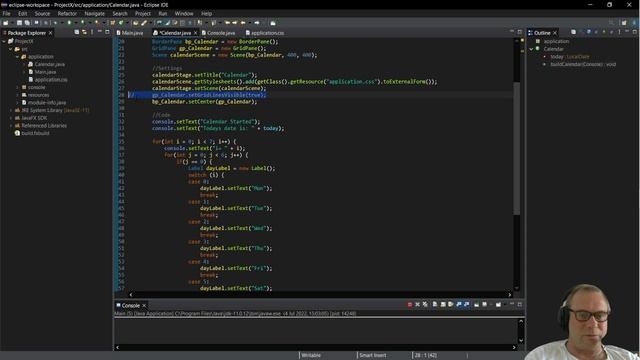Collapse the src folder node
This screenshot has height=360, width=640.
[x=11, y=49]
